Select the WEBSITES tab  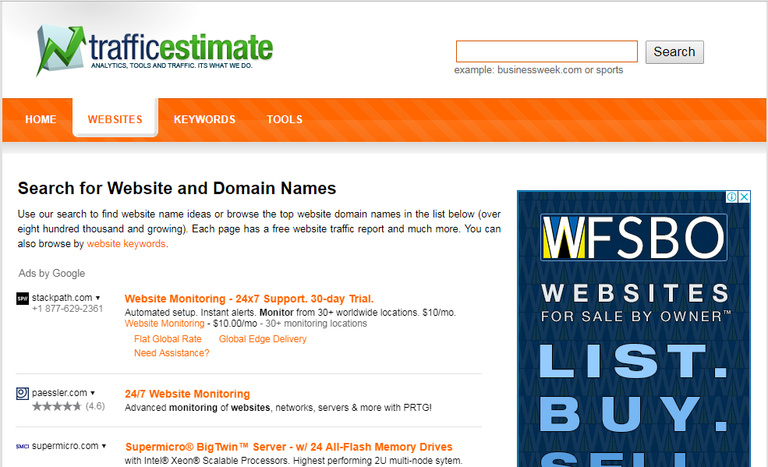click(x=115, y=120)
